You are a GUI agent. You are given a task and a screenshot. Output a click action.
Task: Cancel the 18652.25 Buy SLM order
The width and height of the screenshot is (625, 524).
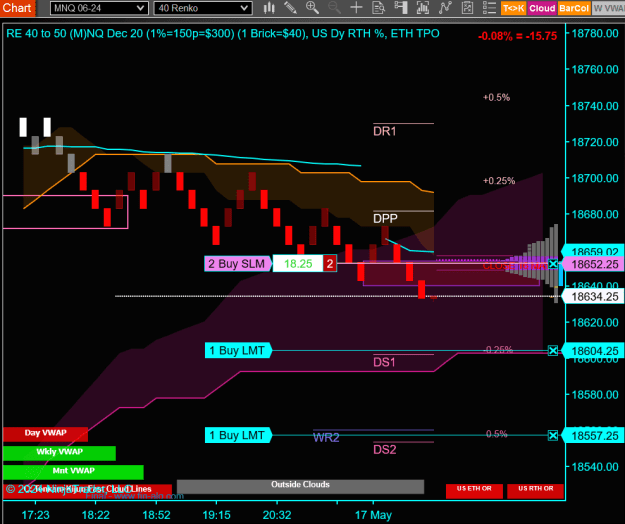click(x=553, y=264)
